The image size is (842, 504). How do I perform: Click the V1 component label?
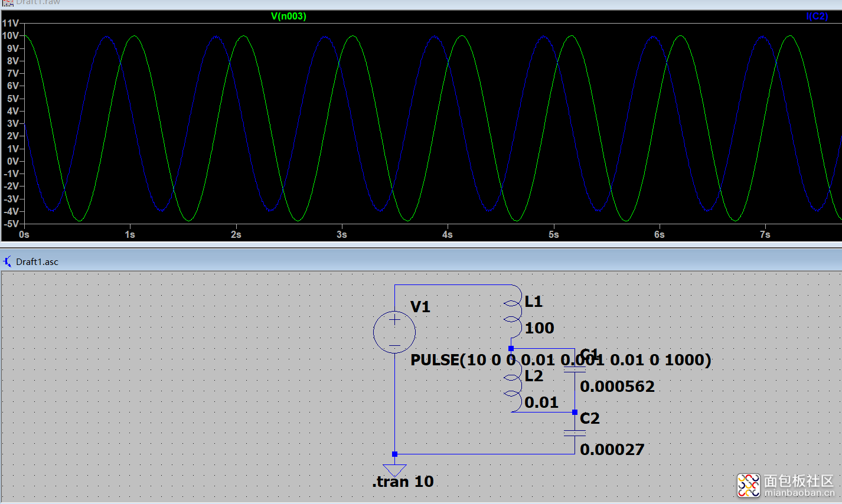pyautogui.click(x=420, y=307)
